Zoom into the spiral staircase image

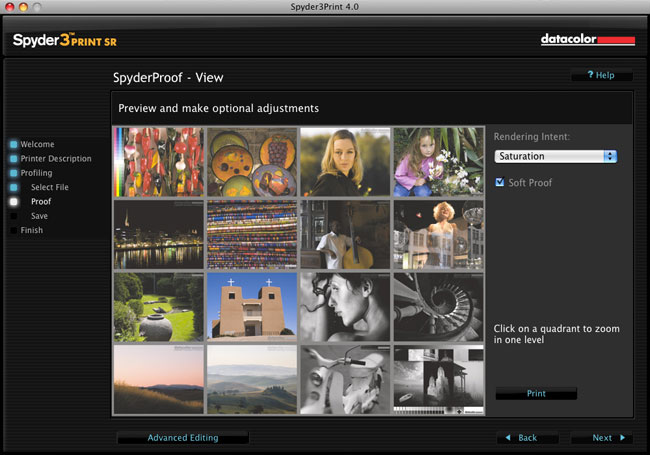(439, 307)
